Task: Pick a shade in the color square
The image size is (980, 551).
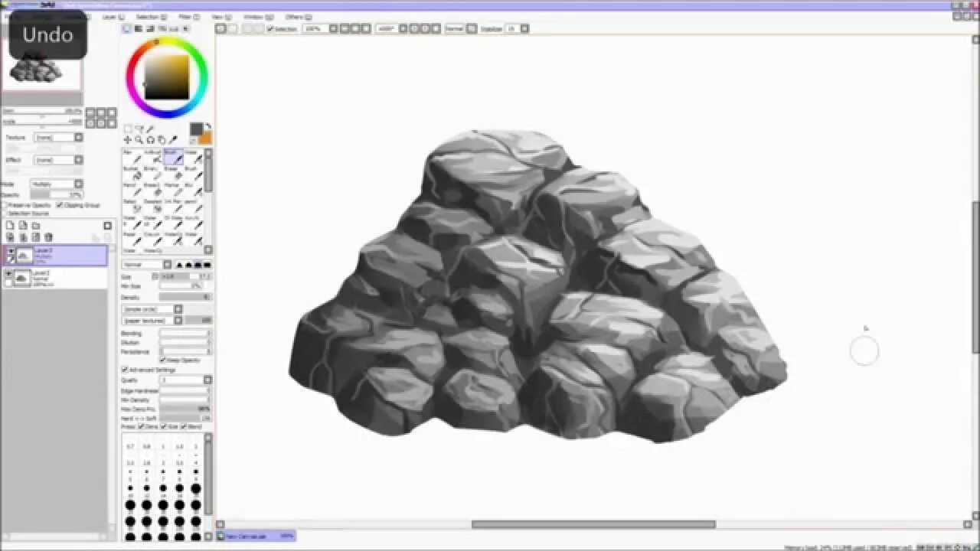Action: (x=167, y=77)
